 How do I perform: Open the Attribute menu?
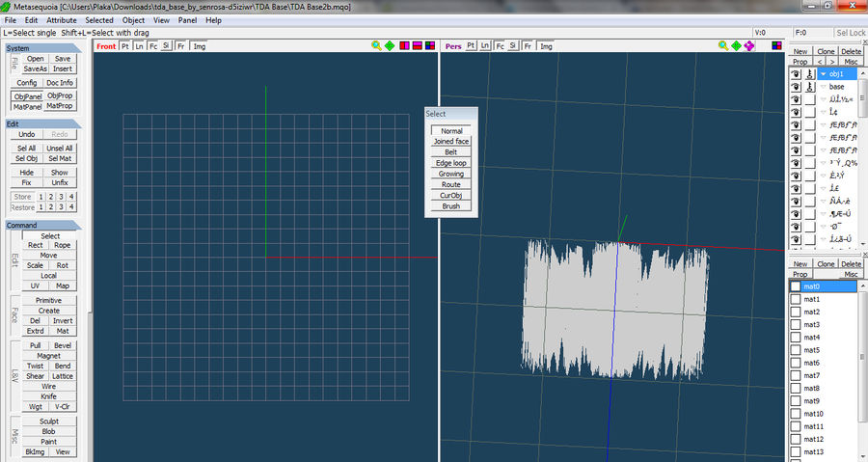pyautogui.click(x=62, y=20)
